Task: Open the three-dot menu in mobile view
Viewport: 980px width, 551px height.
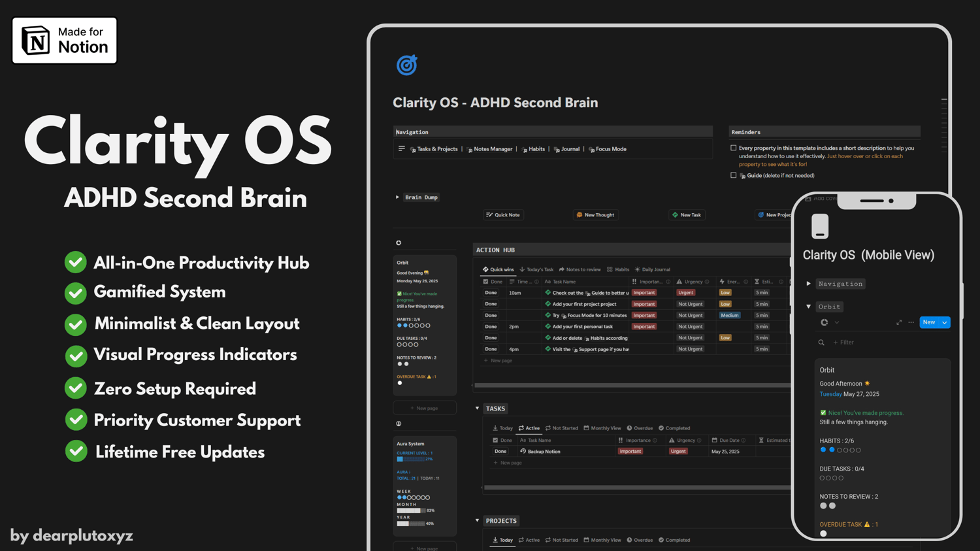Action: tap(911, 322)
